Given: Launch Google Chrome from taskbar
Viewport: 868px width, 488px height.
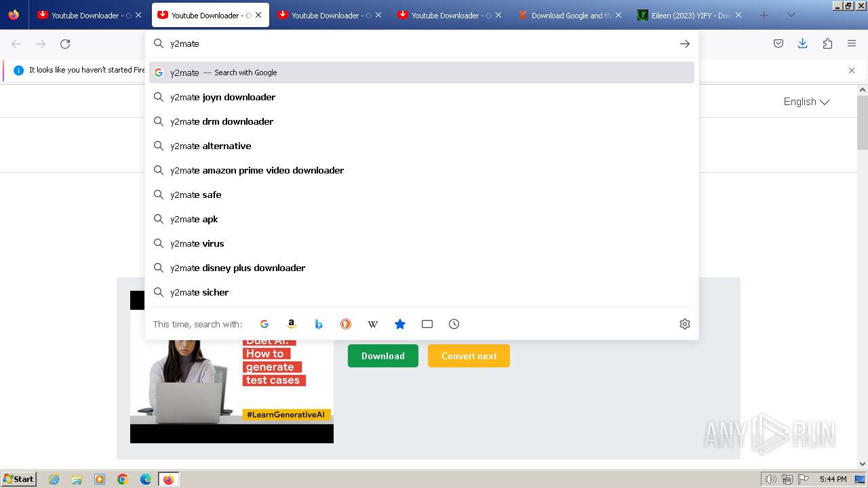Looking at the screenshot, I should [x=123, y=479].
